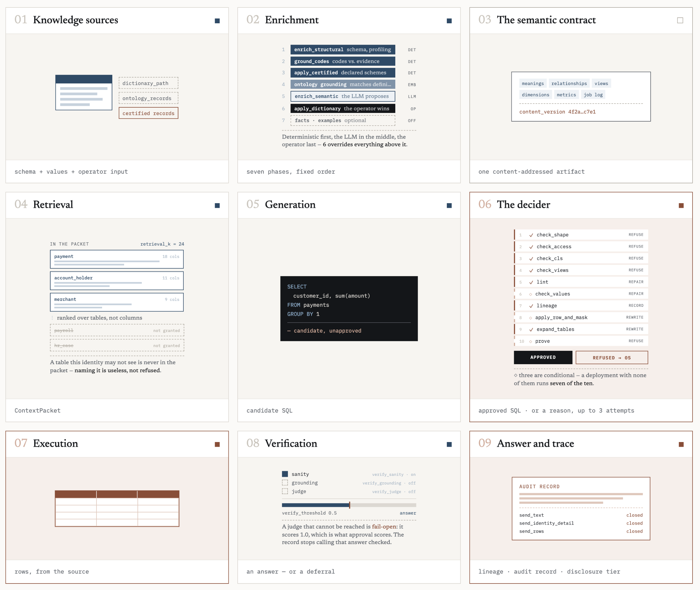Viewport: 700px width, 590px height.
Task: Select the ground_codes phase bar
Action: pyautogui.click(x=343, y=61)
